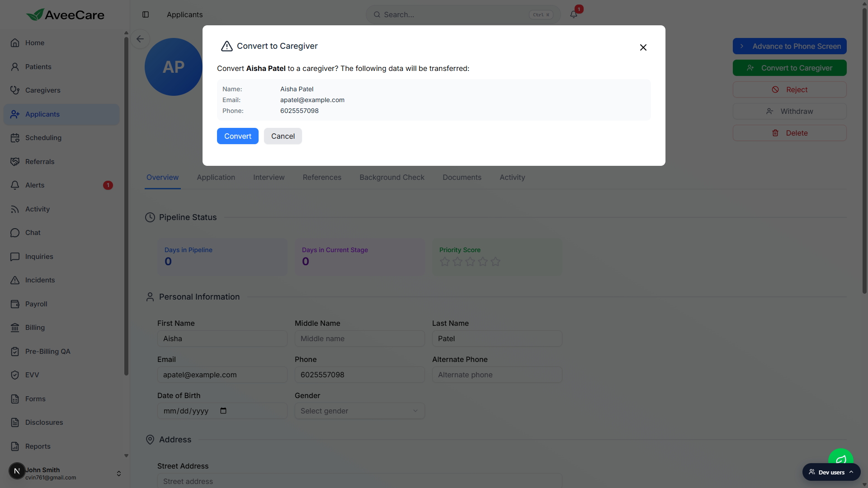Viewport: 868px width, 488px height.
Task: Set the fifth Priority Score star
Action: [495, 262]
